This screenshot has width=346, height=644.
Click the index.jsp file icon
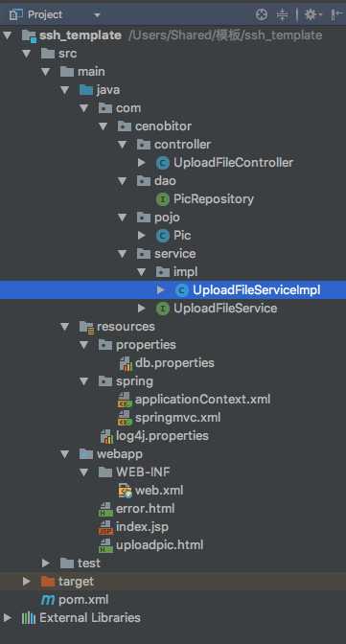coord(105,527)
